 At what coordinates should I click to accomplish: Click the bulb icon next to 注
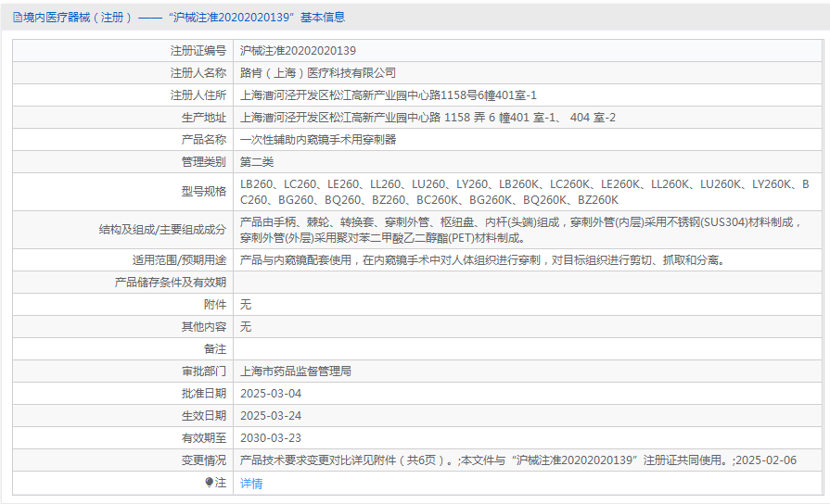pyautogui.click(x=209, y=483)
